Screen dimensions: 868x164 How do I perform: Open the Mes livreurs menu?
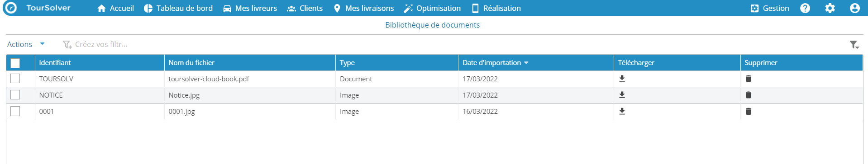pos(250,8)
